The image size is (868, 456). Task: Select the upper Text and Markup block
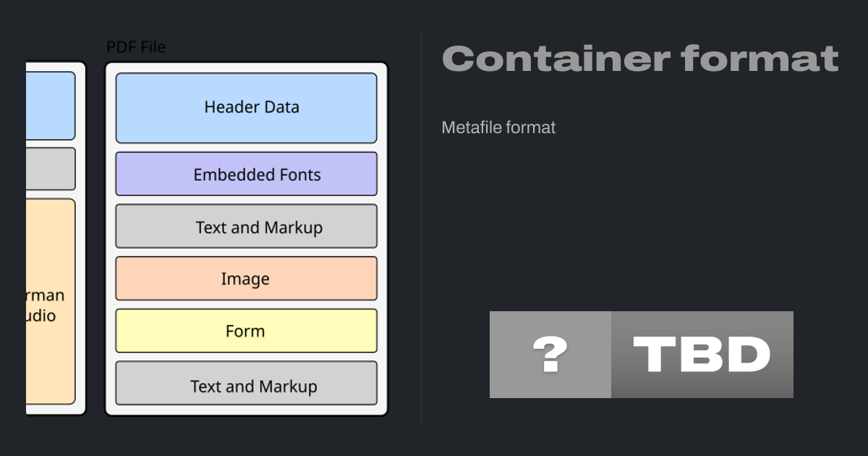coord(246,227)
